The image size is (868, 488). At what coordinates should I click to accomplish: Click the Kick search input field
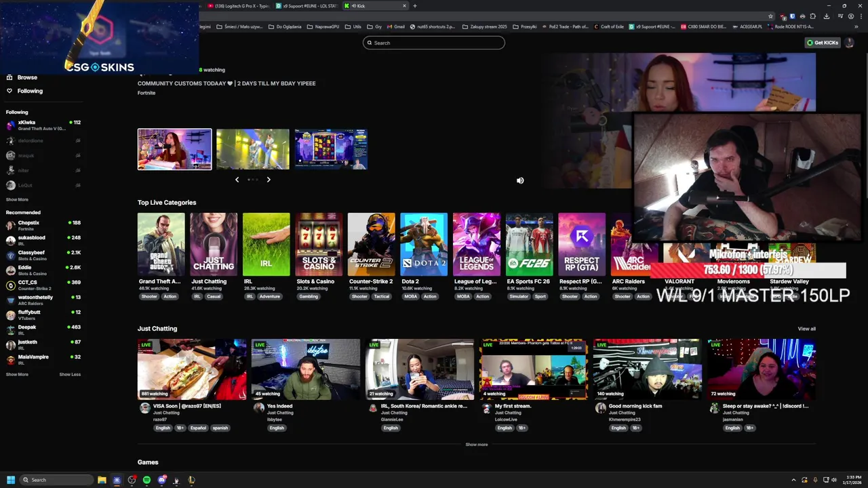(x=434, y=43)
